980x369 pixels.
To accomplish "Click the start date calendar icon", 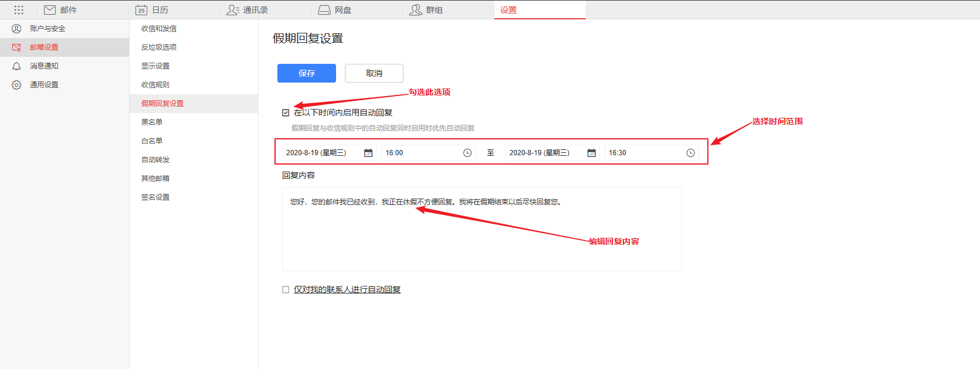I will pyautogui.click(x=368, y=153).
